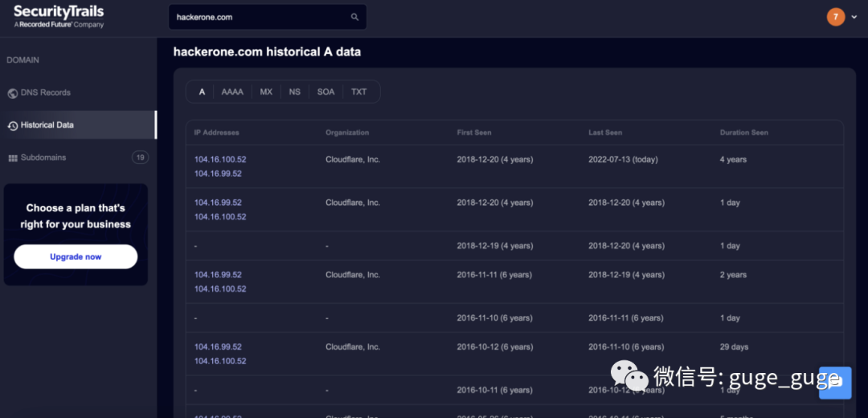The width and height of the screenshot is (868, 418).
Task: Open 104.16.99.52 in the 2016-11-11 row
Action: (218, 275)
